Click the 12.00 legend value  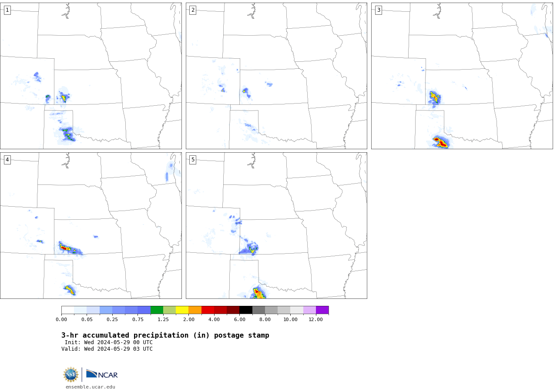pyautogui.click(x=316, y=319)
